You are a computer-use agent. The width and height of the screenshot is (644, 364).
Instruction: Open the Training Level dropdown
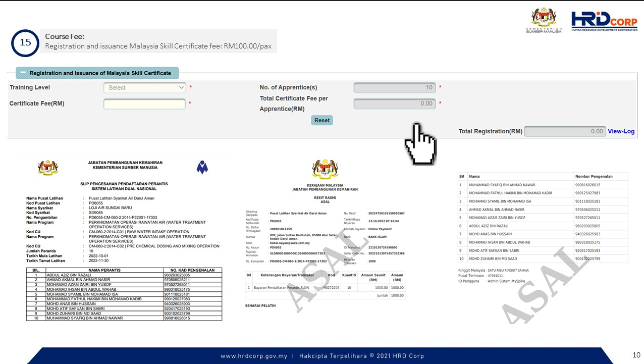(145, 88)
